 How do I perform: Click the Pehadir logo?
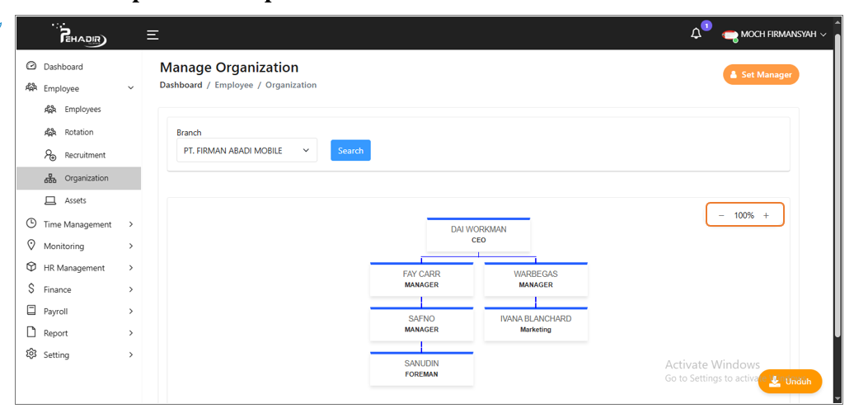coord(78,35)
